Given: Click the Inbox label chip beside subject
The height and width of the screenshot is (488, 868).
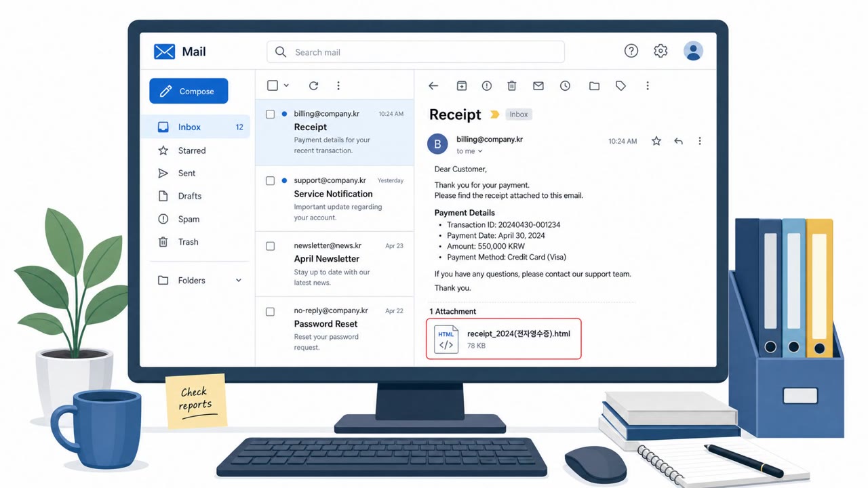Looking at the screenshot, I should (x=519, y=115).
